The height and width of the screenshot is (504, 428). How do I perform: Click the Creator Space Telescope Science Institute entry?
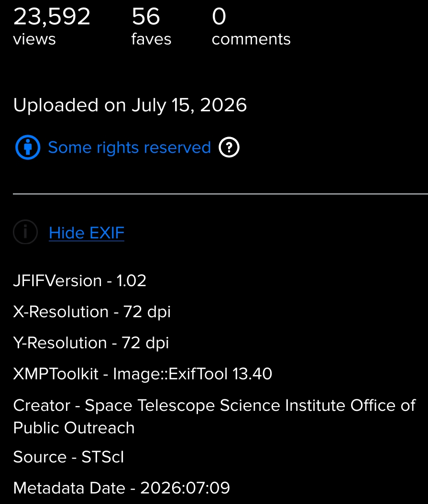pos(214,417)
